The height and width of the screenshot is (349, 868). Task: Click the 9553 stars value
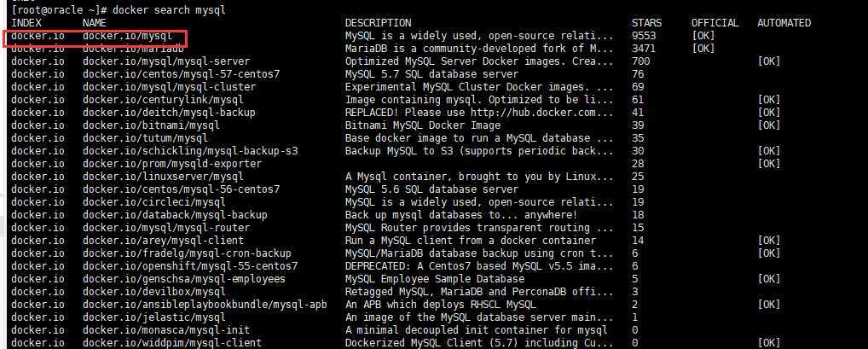pyautogui.click(x=643, y=36)
